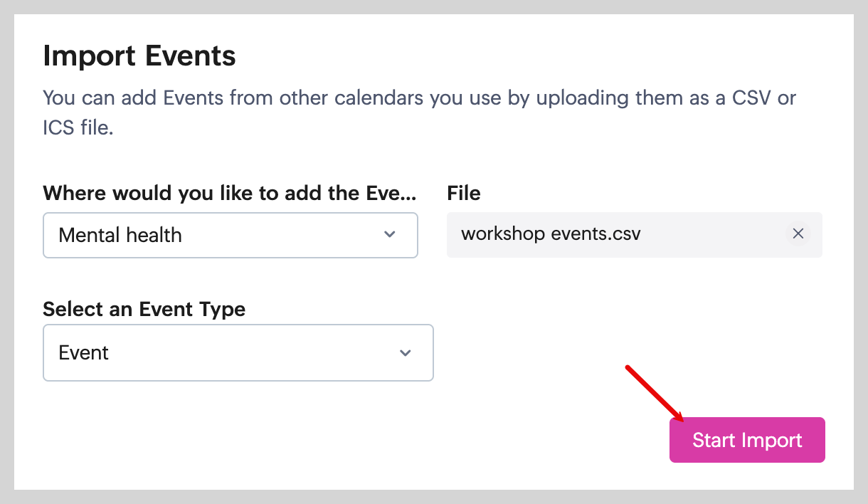
Task: Click the 'Mental health' selected value text
Action: coord(120,235)
